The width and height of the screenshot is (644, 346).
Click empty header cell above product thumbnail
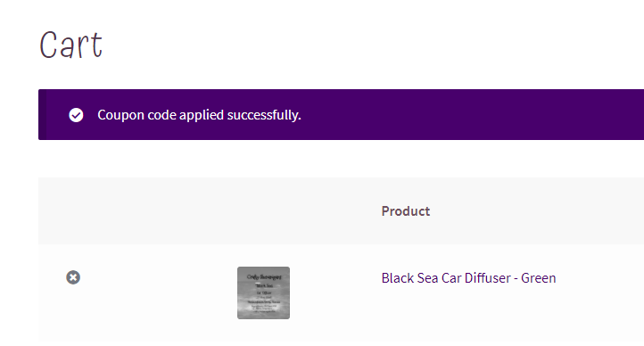coord(263,211)
